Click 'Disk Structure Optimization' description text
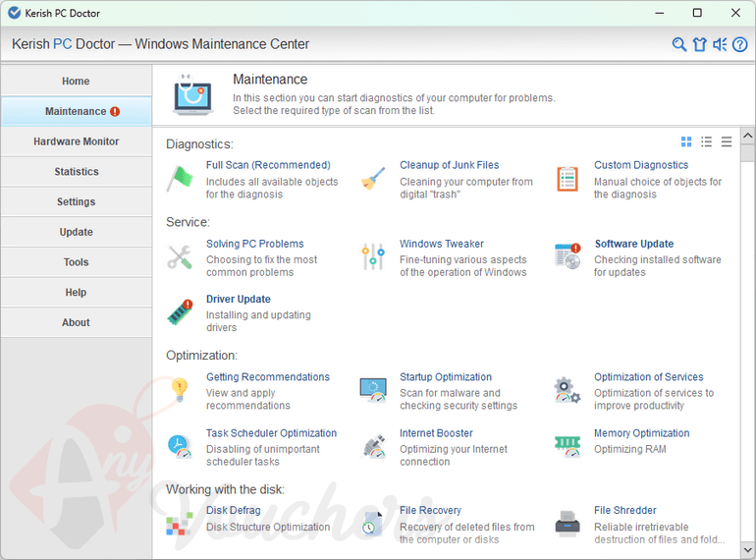The height and width of the screenshot is (560, 756). [x=268, y=527]
